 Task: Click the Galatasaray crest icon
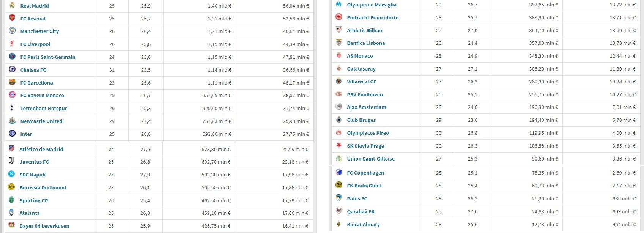[339, 69]
